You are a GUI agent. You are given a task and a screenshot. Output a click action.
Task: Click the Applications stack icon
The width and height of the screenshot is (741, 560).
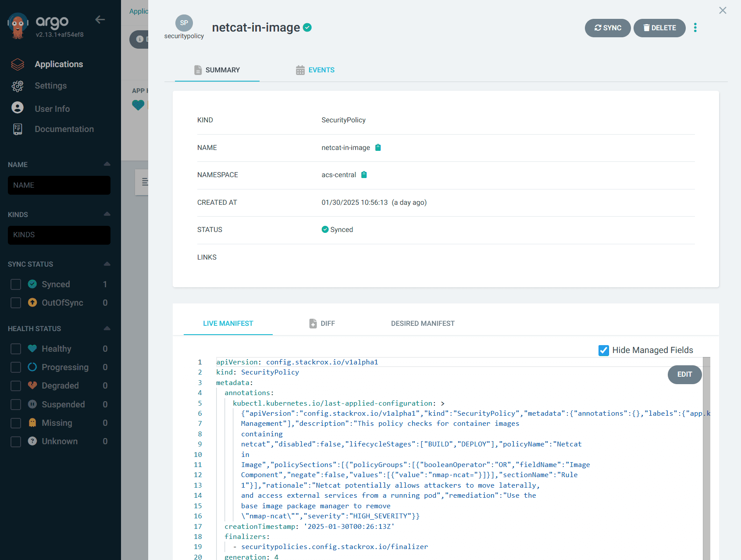[18, 64]
